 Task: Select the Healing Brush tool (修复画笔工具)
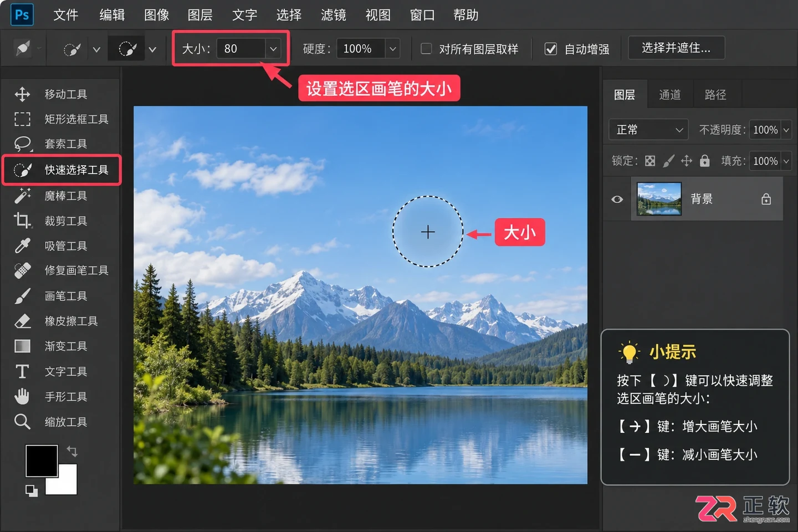tap(60, 270)
